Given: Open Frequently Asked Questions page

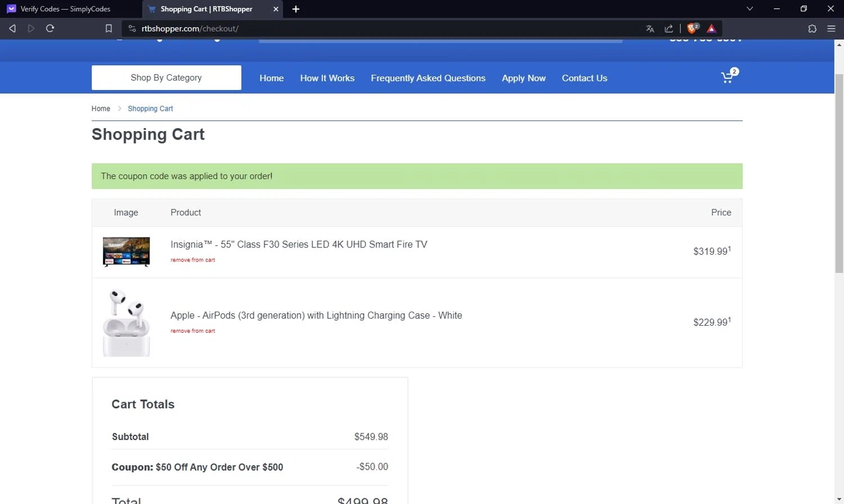Looking at the screenshot, I should pyautogui.click(x=428, y=78).
